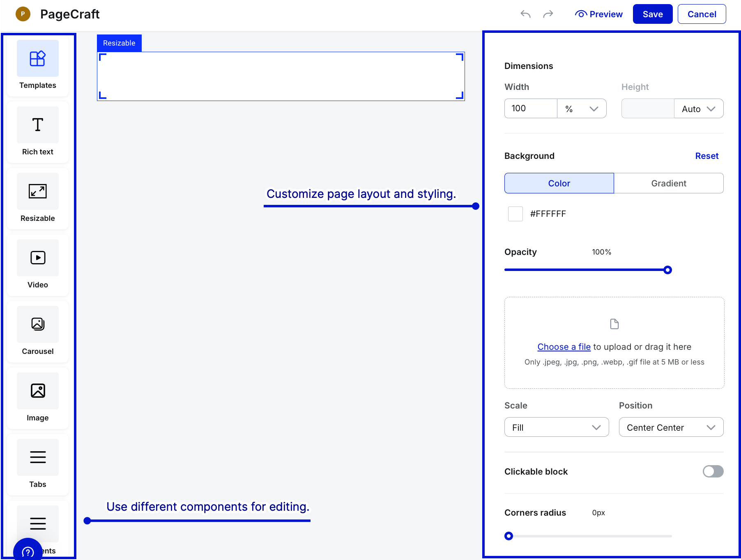This screenshot has width=741, height=560.
Task: Undo the last action
Action: tap(525, 14)
